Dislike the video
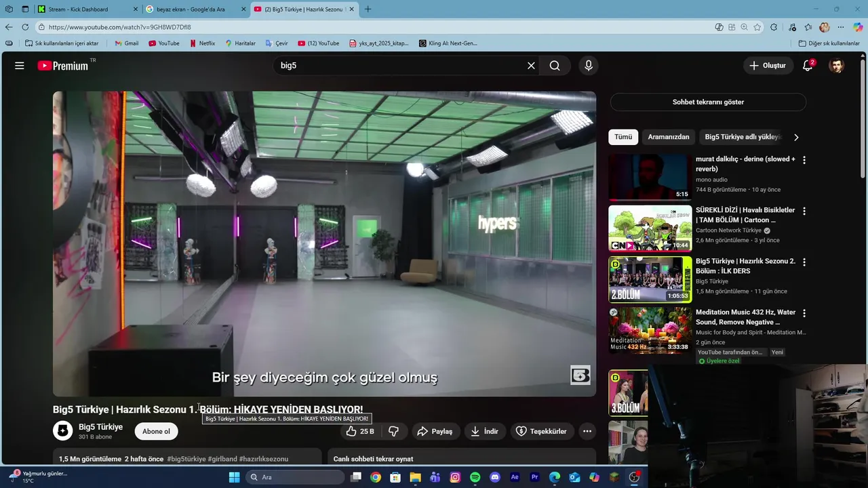This screenshot has width=868, height=488. [393, 431]
